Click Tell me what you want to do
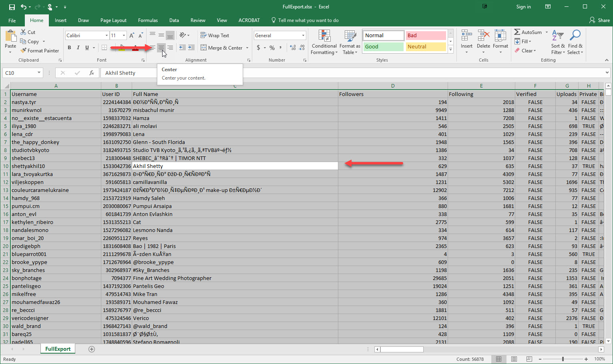This screenshot has width=613, height=364. tap(305, 20)
